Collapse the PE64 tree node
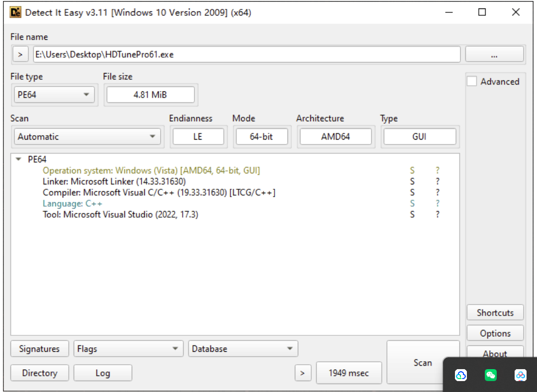This screenshot has height=392, width=537. [x=18, y=159]
